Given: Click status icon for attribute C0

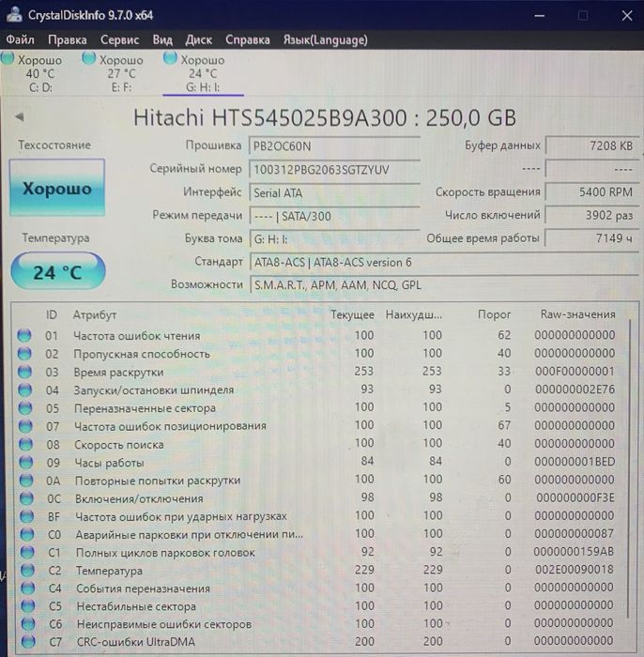Looking at the screenshot, I should 27,535.
